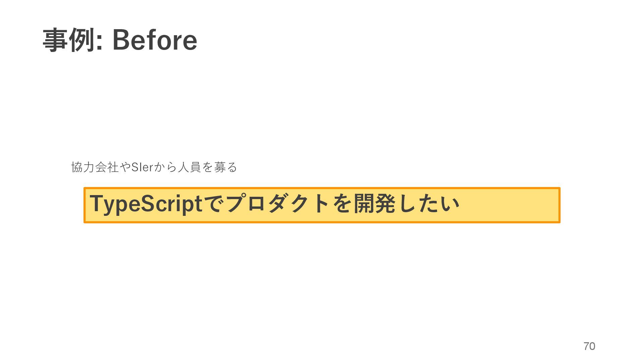The height and width of the screenshot is (362, 644).
Task: Click the word "TypeScript" in the yellow box
Action: (x=146, y=203)
